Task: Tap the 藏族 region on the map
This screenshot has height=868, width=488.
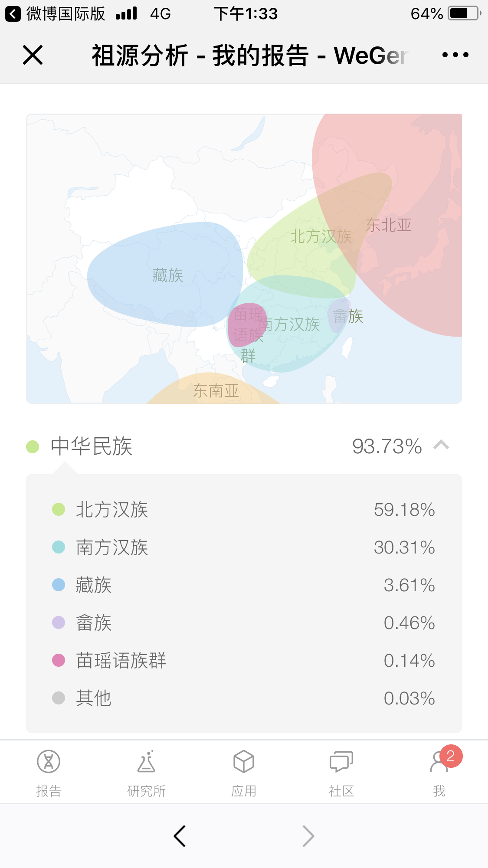Action: coord(167,275)
